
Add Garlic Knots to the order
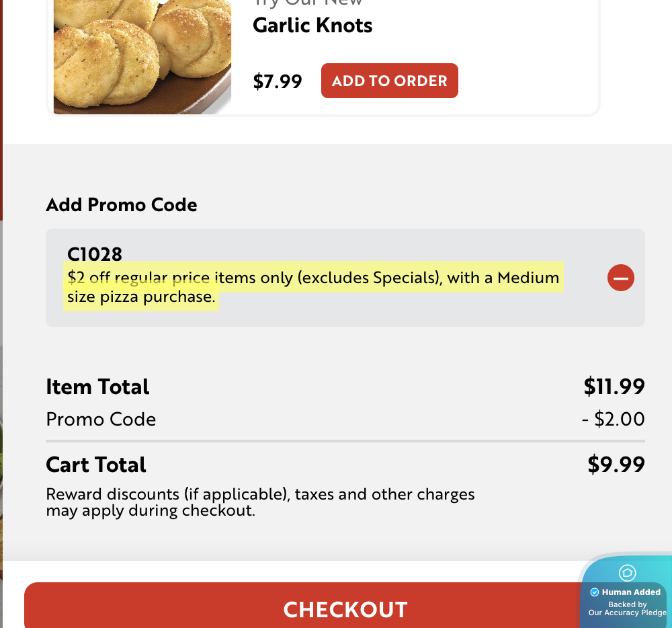coord(389,81)
